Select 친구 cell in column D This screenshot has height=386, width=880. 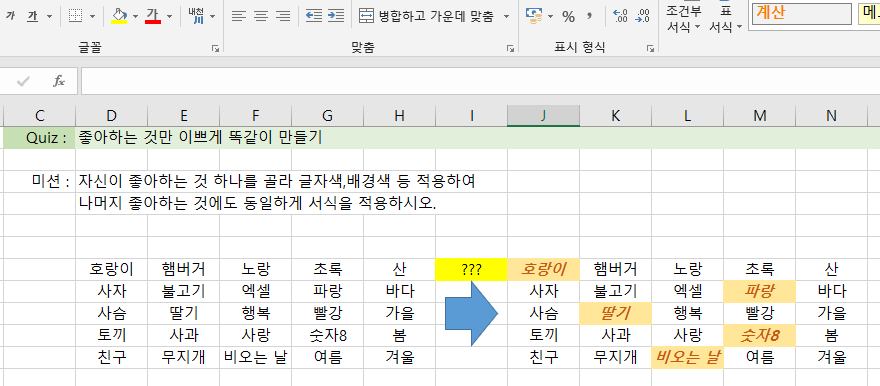[111, 357]
